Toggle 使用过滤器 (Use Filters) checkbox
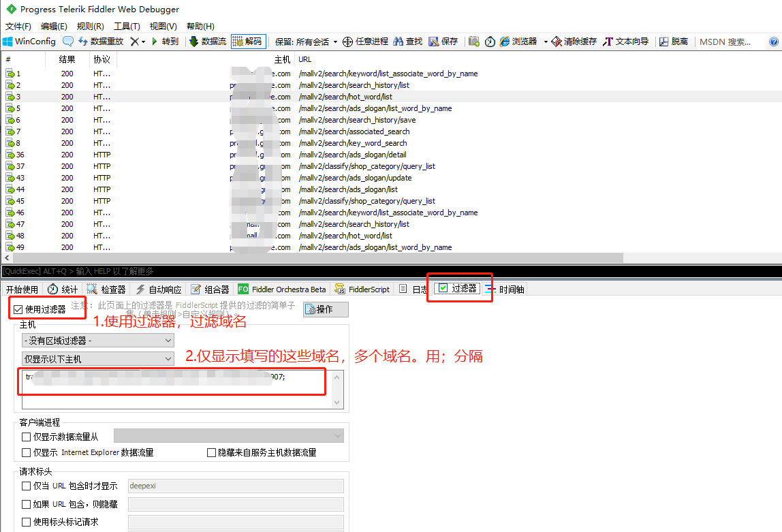The image size is (782, 532). (18, 310)
